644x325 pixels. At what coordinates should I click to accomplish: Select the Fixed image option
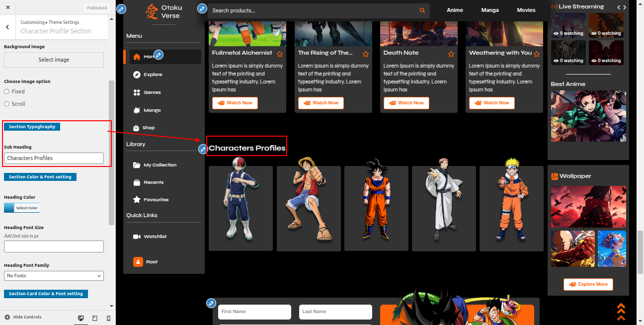tap(7, 91)
